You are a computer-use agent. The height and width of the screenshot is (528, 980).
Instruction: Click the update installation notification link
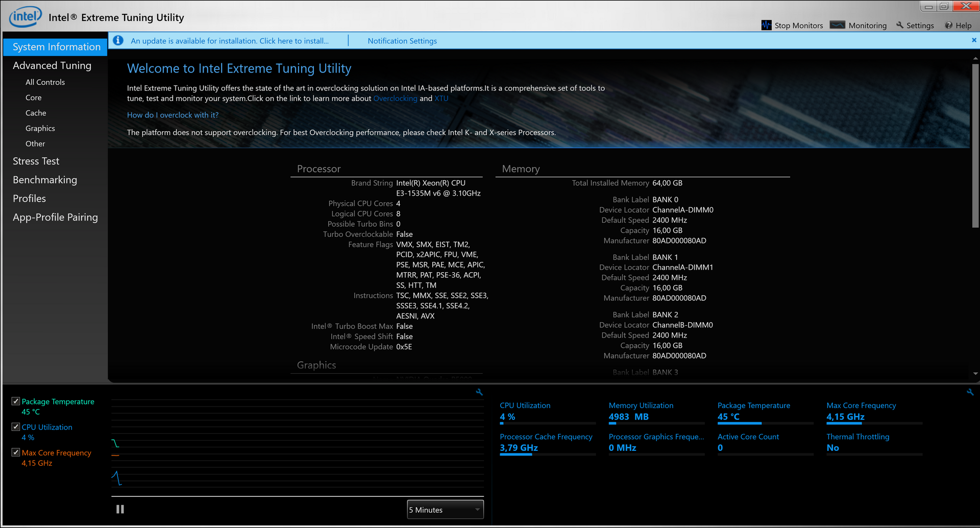(230, 40)
